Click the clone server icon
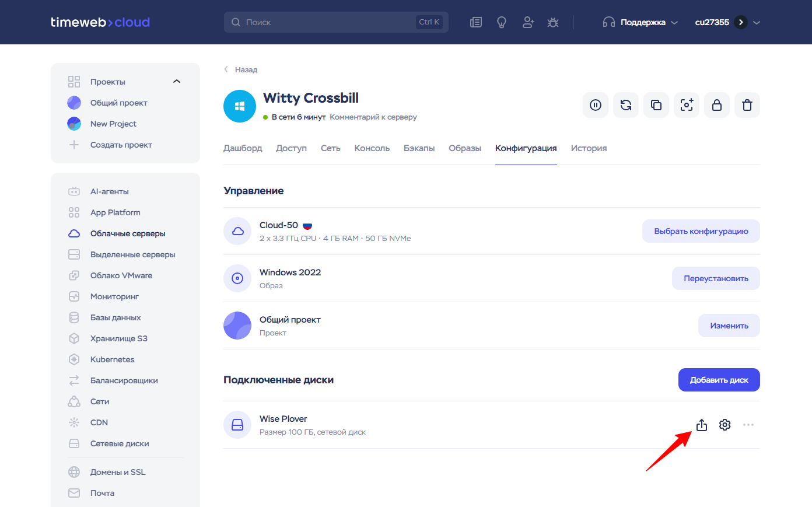 click(656, 105)
